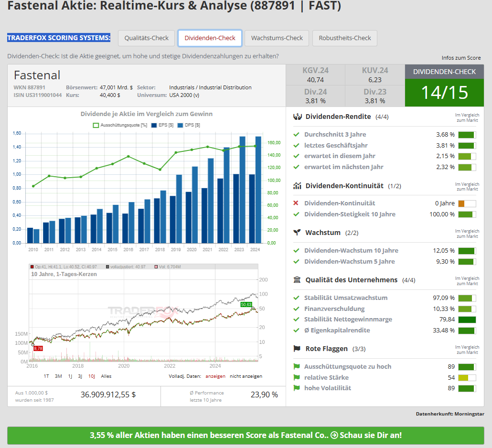
Task: Click the Wachstum sprout icon
Action: [297, 233]
